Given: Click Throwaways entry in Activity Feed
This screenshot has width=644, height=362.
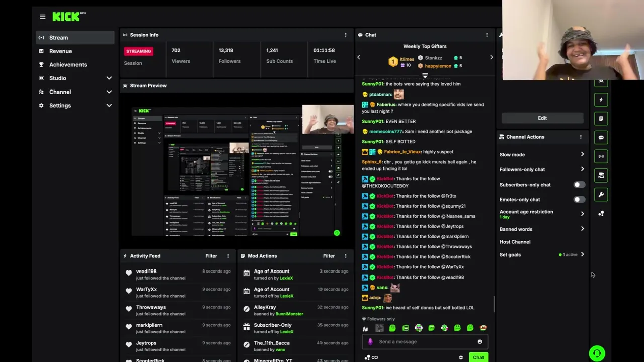Looking at the screenshot, I should click(178, 310).
